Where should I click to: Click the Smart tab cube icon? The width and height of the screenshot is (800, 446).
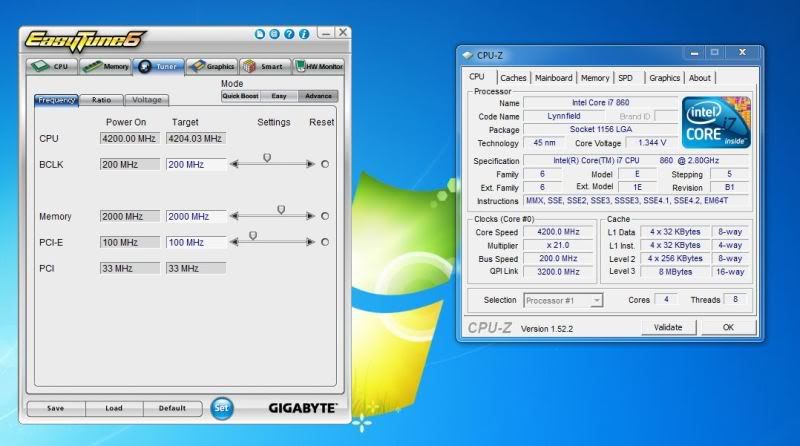[x=249, y=66]
